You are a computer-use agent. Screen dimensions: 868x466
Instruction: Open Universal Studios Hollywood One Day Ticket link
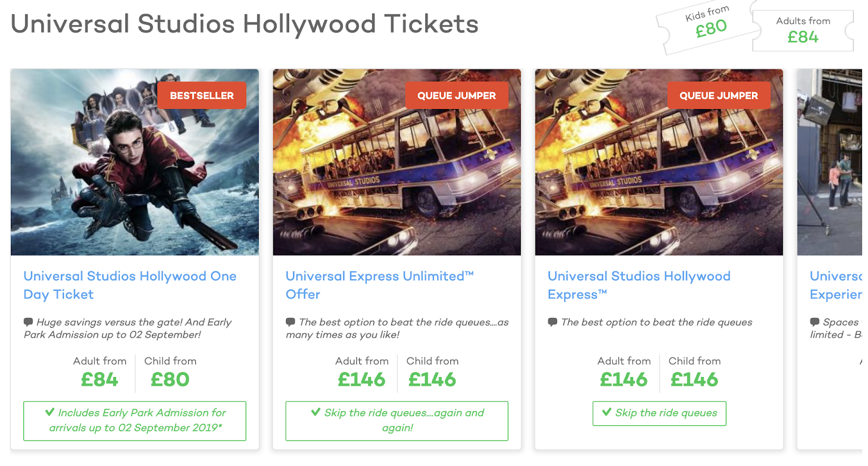[130, 285]
